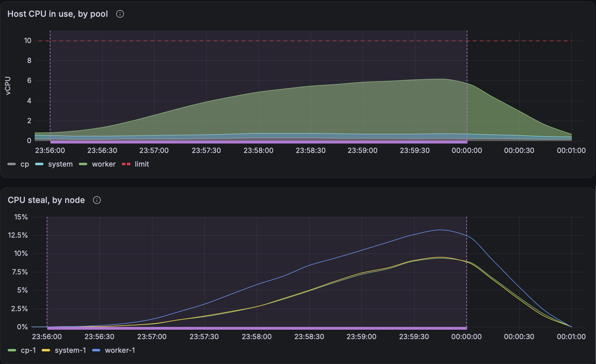596x364 pixels.
Task: Click the red dashed limit legend swatch
Action: coord(126,164)
